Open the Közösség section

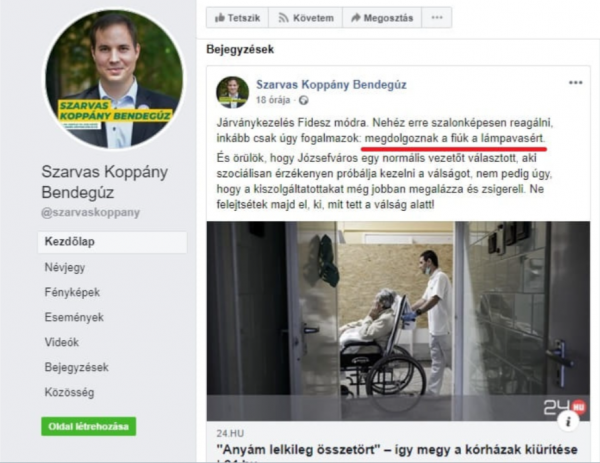pyautogui.click(x=69, y=392)
